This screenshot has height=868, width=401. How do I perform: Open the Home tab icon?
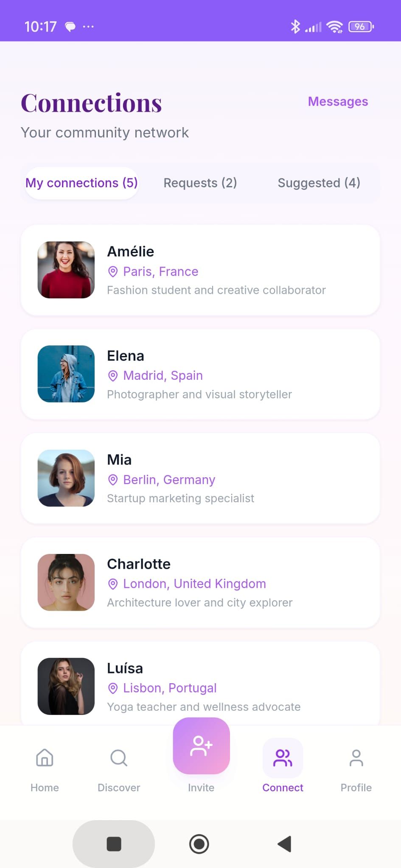tap(45, 758)
